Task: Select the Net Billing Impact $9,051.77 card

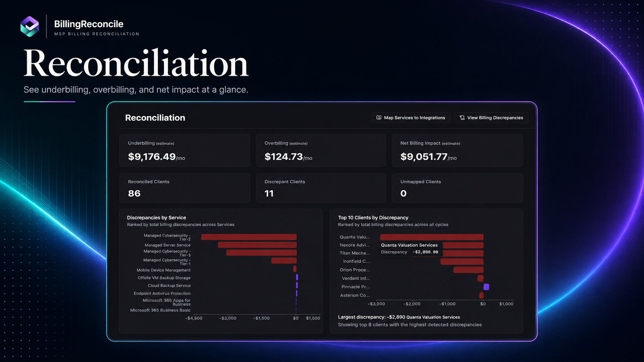Action: [x=458, y=150]
